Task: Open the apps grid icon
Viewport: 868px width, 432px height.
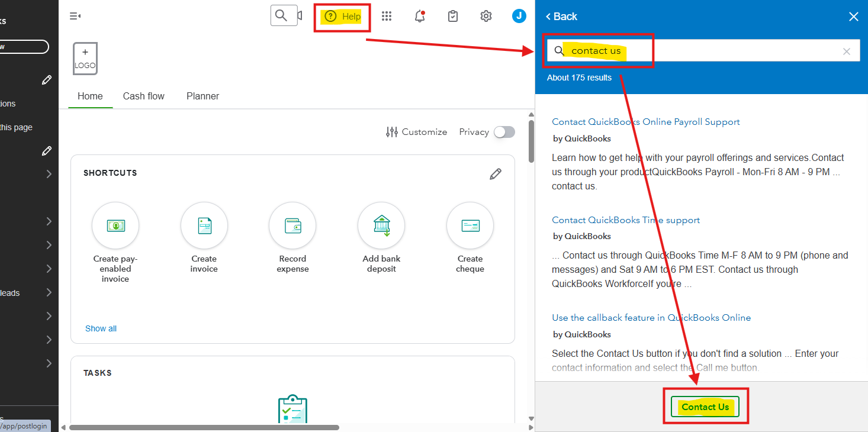Action: point(387,17)
